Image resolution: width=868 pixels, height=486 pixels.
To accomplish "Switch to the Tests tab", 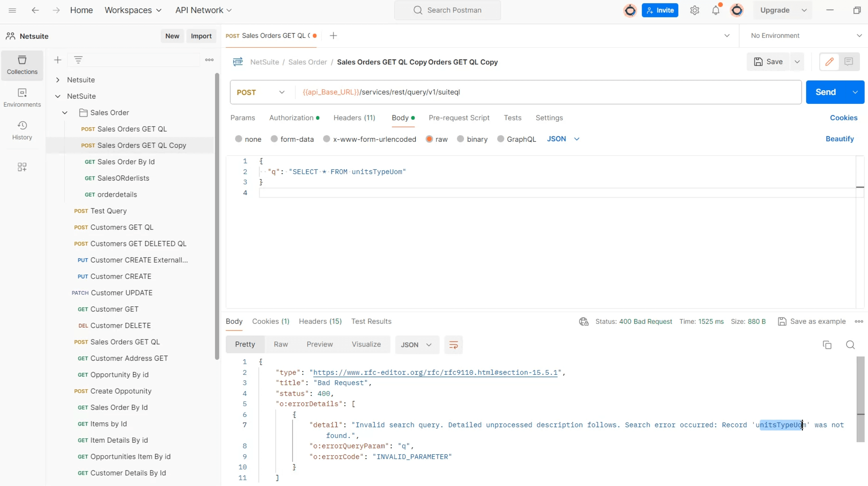I will tap(512, 117).
